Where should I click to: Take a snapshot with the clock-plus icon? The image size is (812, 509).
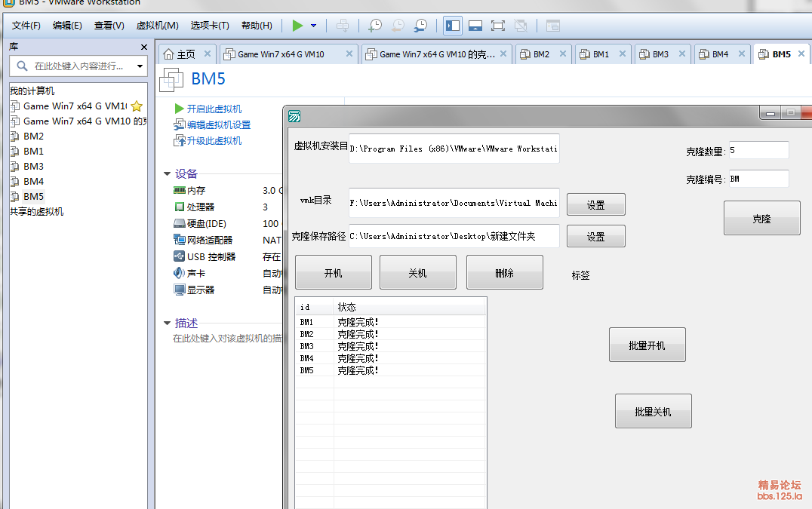point(375,26)
